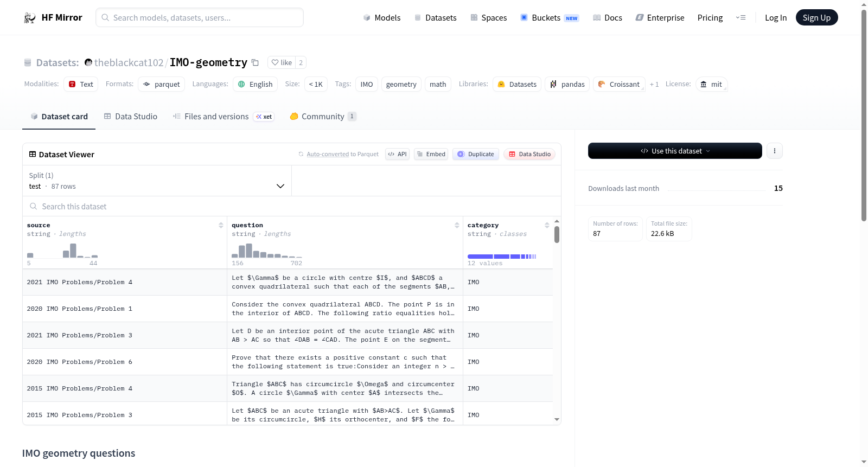Screen dimensions: 868x467
Task: Open the Pricing page
Action: click(710, 18)
